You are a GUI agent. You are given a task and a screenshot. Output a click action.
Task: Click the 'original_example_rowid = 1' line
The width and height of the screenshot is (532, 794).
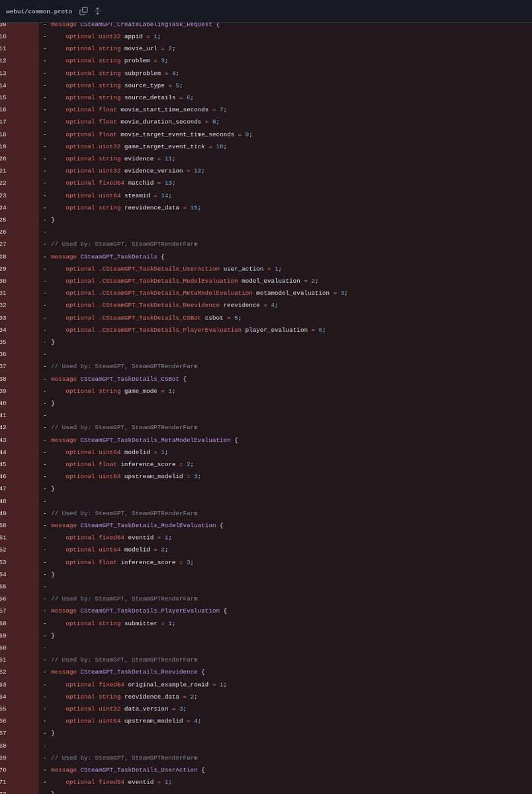(146, 685)
